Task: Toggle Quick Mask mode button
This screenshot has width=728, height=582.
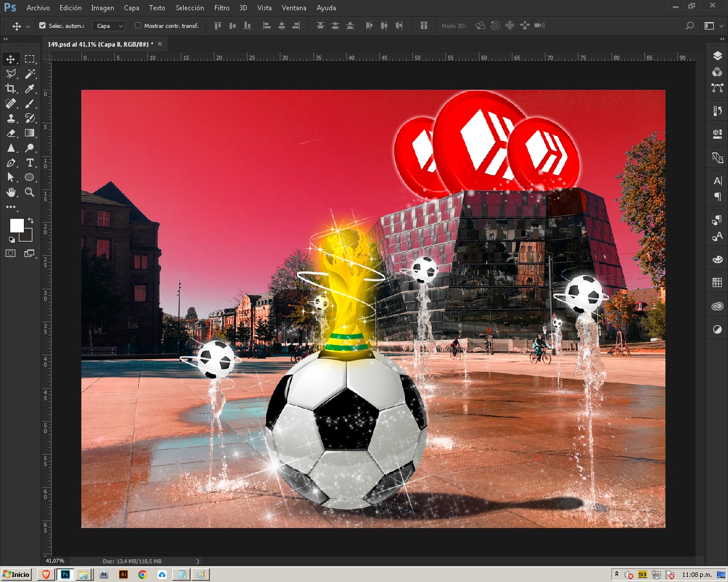Action: click(x=11, y=253)
